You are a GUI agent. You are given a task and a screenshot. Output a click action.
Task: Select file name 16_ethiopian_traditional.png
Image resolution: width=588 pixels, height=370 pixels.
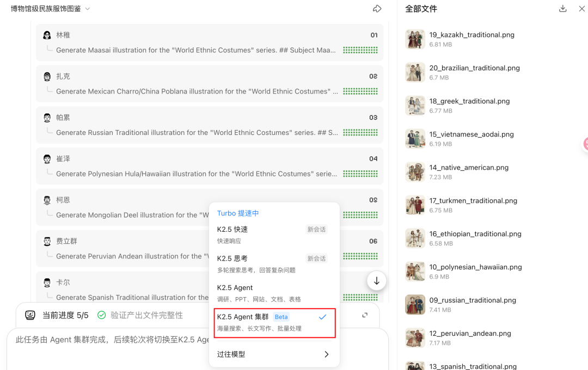pos(475,234)
